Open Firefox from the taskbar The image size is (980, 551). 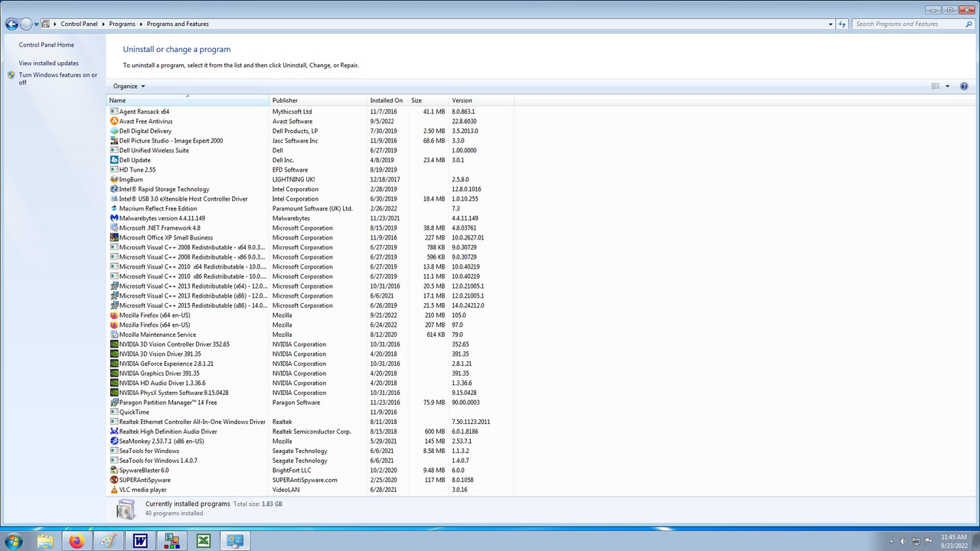77,541
